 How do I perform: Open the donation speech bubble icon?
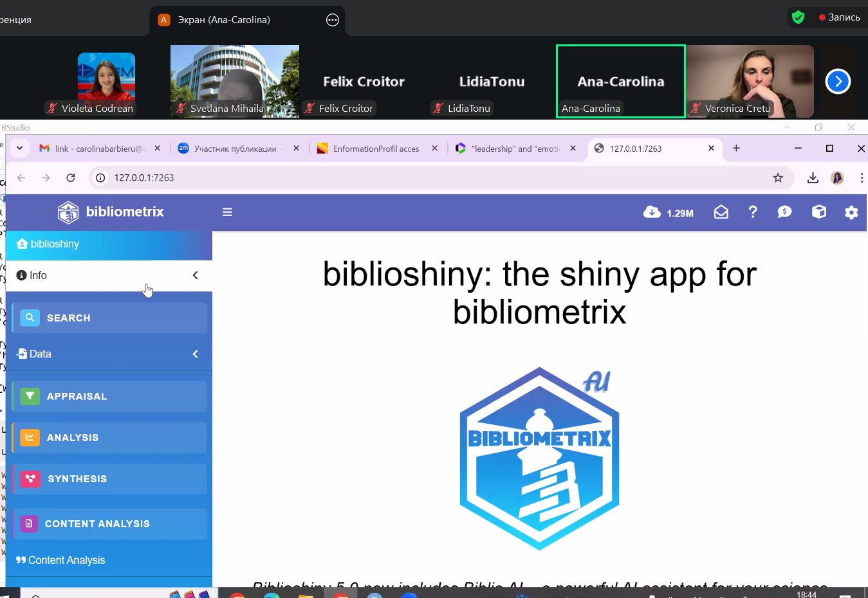(x=784, y=212)
